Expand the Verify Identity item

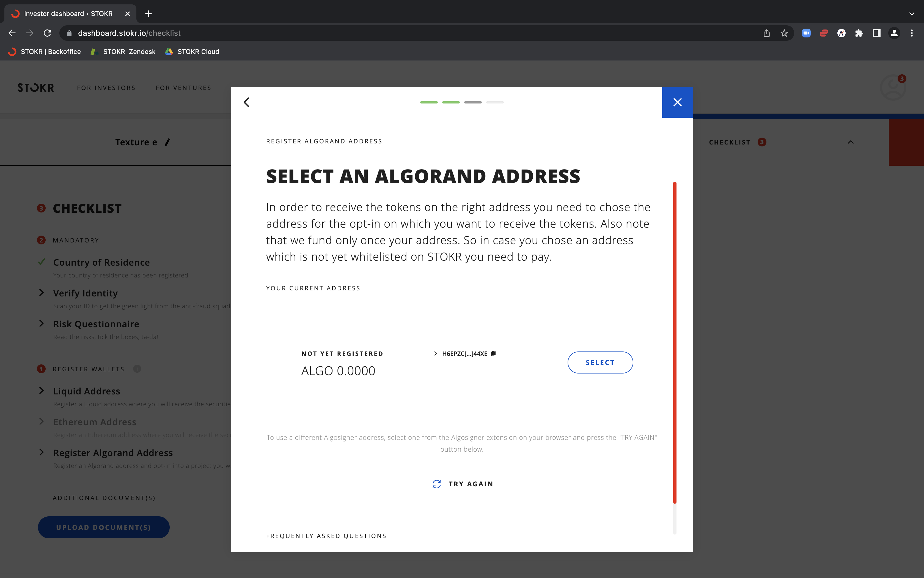click(41, 293)
